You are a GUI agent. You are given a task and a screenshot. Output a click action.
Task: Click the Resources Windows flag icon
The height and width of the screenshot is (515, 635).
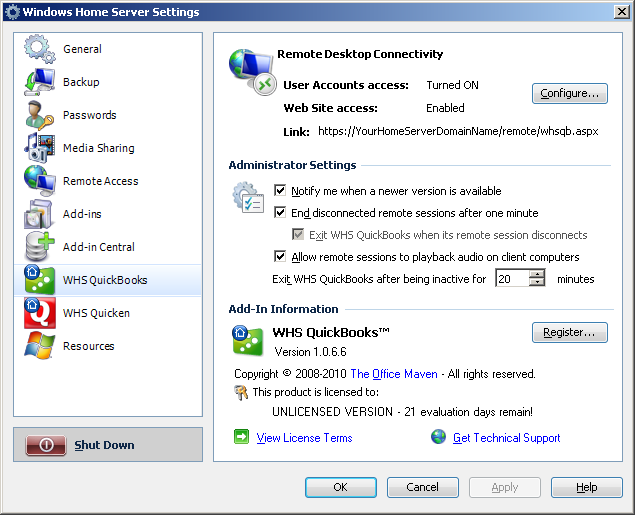[x=39, y=346]
